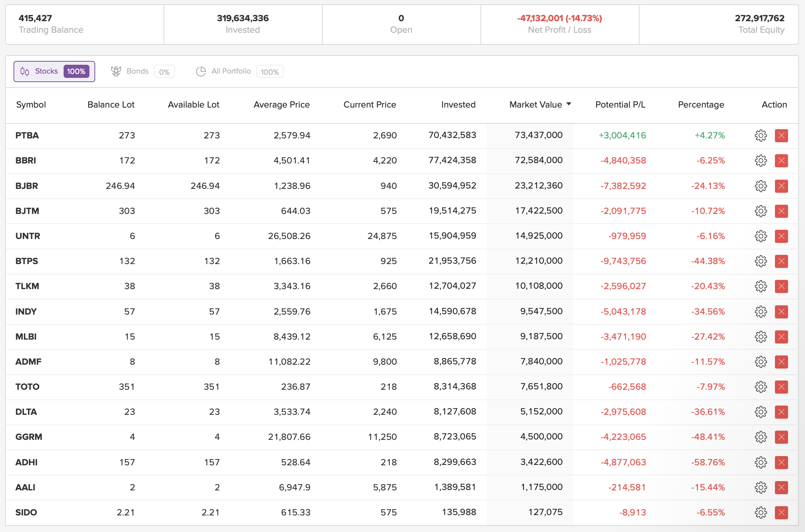Click PTBA potential P/L +3,004,416
Viewport: 805px width, 532px height.
tap(622, 135)
